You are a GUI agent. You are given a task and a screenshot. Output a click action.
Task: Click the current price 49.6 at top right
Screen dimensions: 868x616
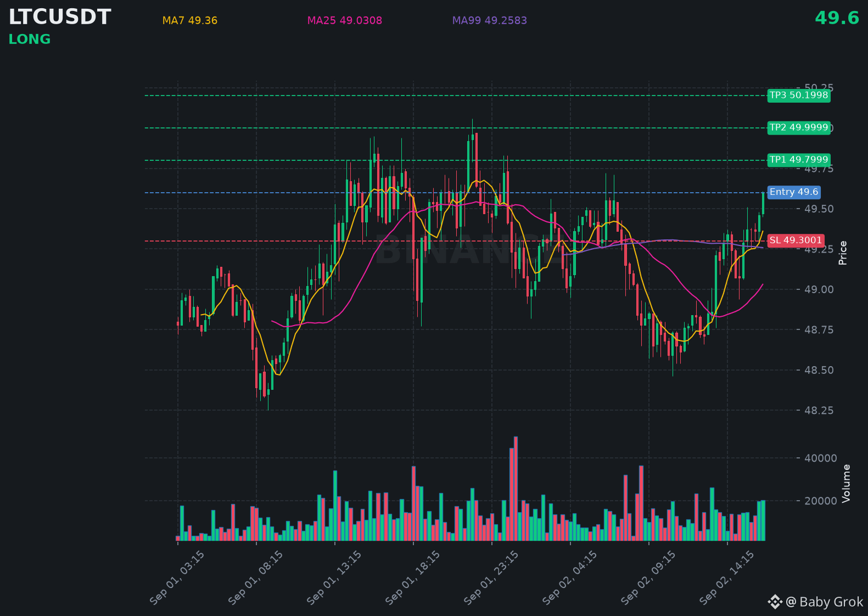point(837,18)
